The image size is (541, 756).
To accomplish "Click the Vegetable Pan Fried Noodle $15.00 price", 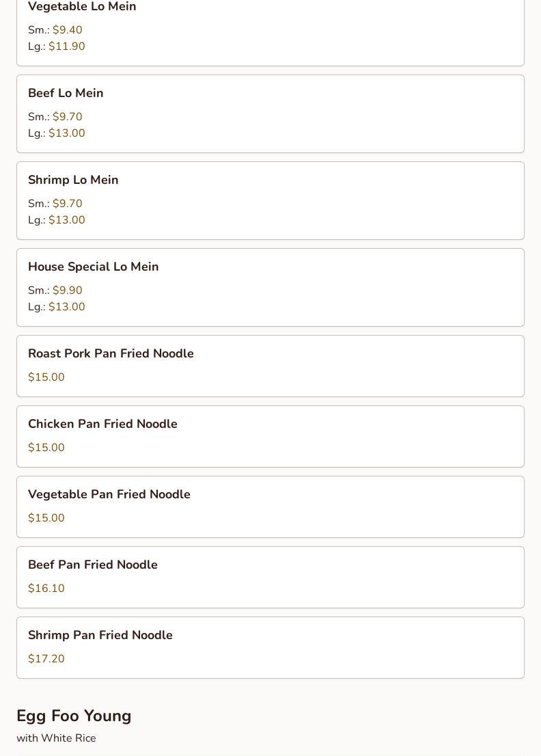I will point(46,518).
